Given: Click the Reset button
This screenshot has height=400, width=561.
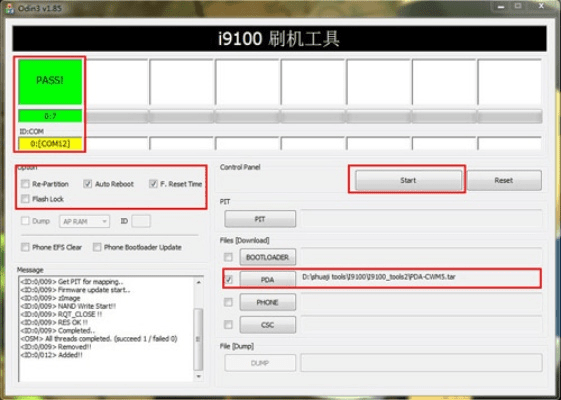Looking at the screenshot, I should tap(504, 180).
